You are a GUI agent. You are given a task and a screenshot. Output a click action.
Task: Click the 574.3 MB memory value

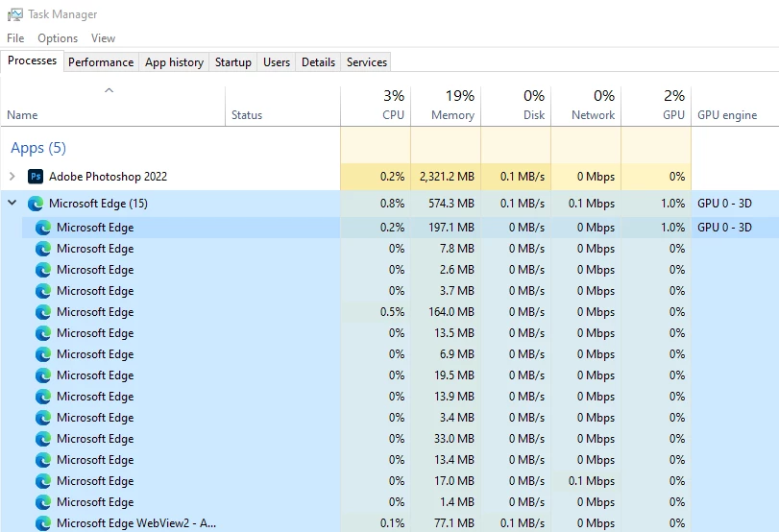[451, 204]
